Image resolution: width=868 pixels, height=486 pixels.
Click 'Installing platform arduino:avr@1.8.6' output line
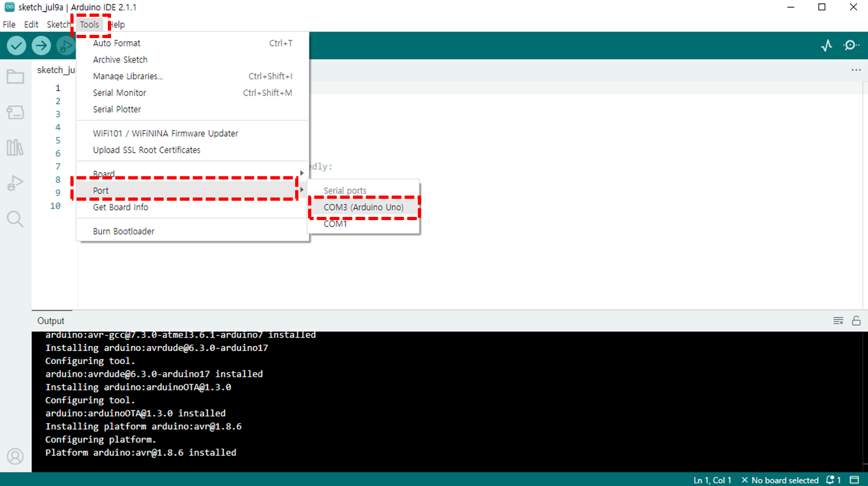(143, 427)
